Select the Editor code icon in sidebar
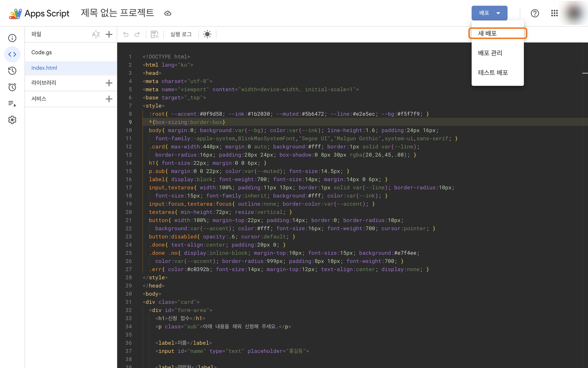 [x=12, y=54]
